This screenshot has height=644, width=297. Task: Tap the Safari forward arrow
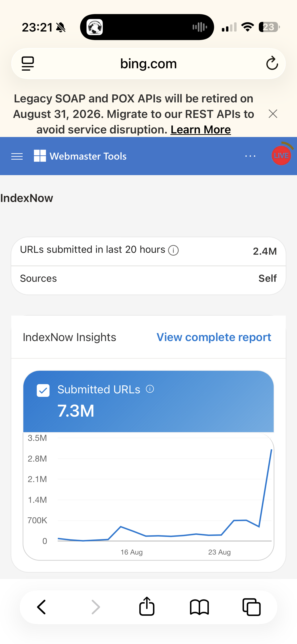point(96,607)
